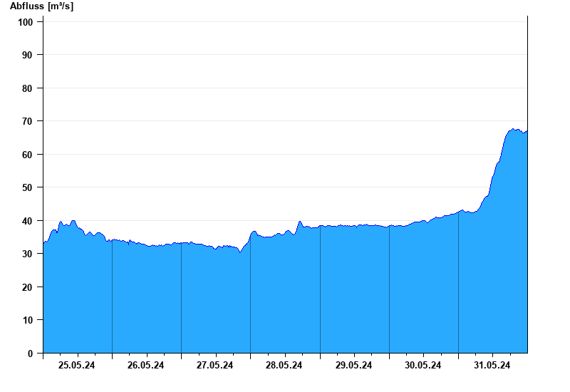Click the y-axis value 20
The image size is (570, 392).
click(28, 287)
